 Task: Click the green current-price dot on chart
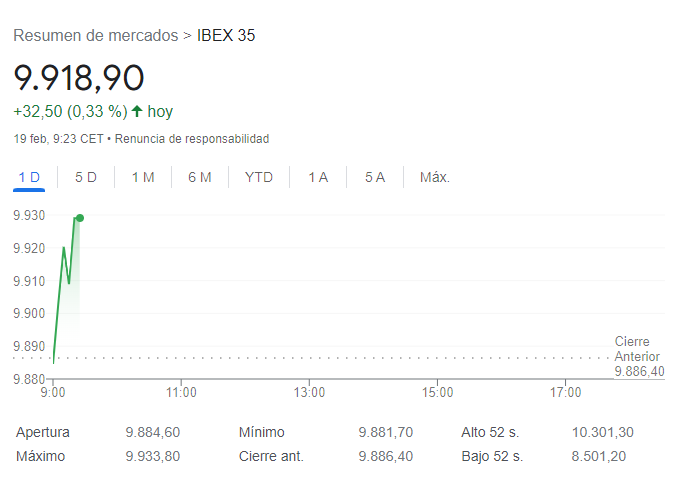tap(80, 218)
